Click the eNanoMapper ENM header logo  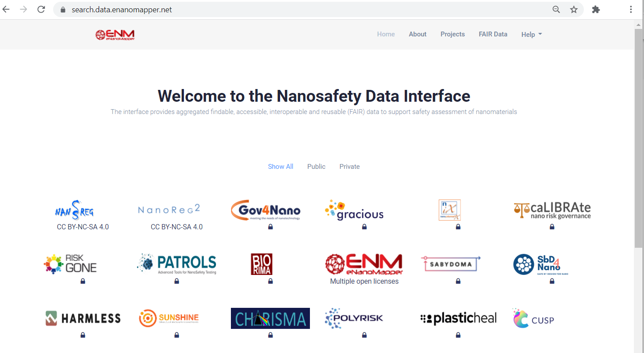[115, 35]
